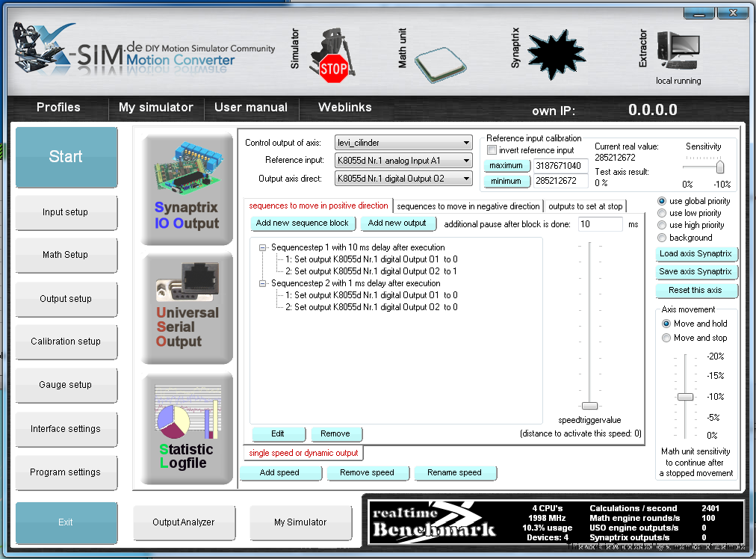Open the Statistic Logfile panel
Image resolution: width=756 pixels, height=559 pixels.
187,429
